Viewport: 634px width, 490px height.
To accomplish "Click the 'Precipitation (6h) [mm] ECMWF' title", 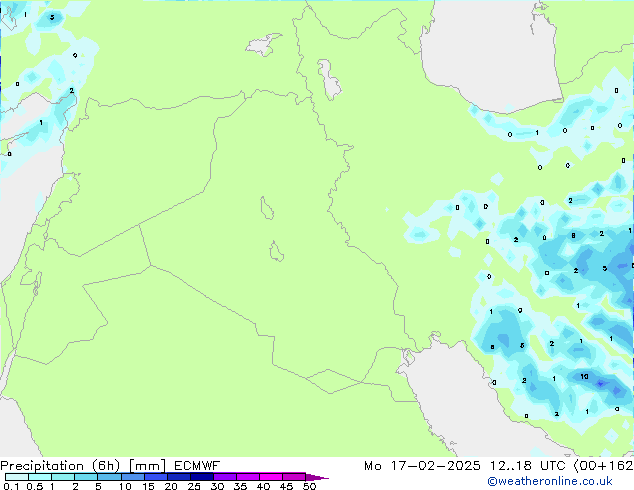I will pos(110,466).
